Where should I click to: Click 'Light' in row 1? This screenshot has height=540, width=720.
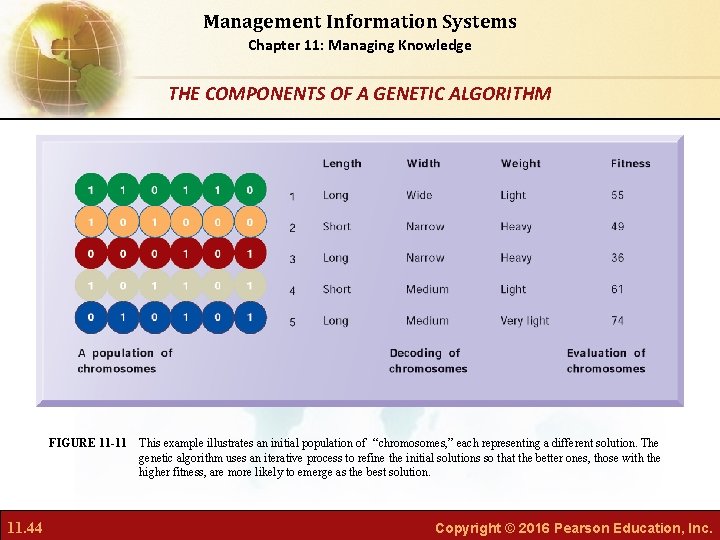pyautogui.click(x=513, y=195)
